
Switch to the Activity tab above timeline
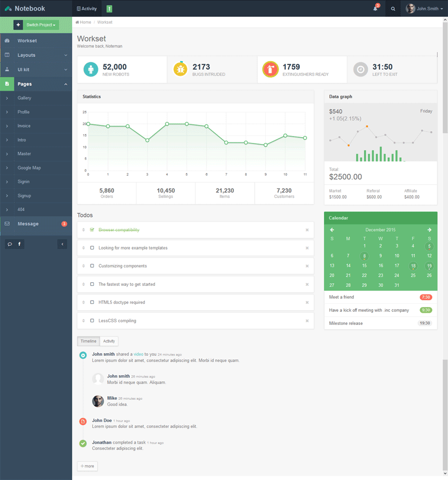point(109,341)
